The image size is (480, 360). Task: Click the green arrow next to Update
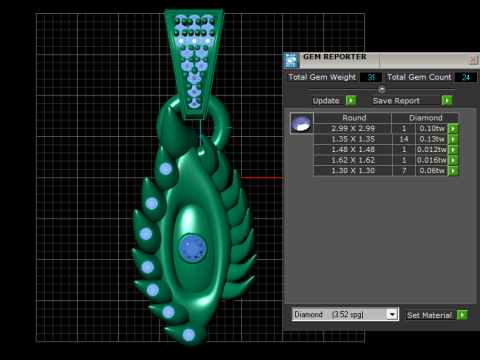click(x=351, y=100)
